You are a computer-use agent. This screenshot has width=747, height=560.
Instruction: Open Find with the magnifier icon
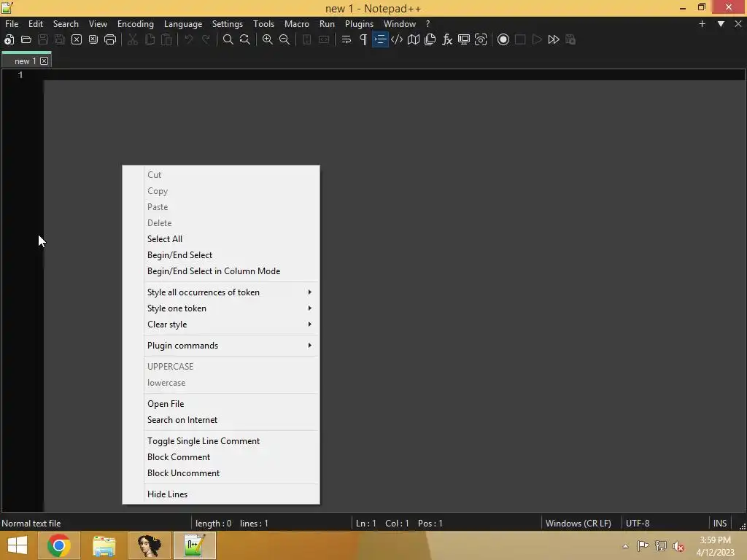click(x=228, y=39)
